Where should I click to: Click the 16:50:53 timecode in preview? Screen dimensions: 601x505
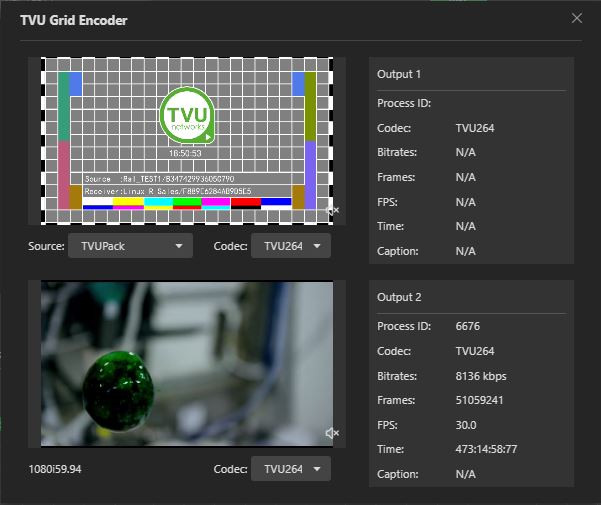pos(185,153)
